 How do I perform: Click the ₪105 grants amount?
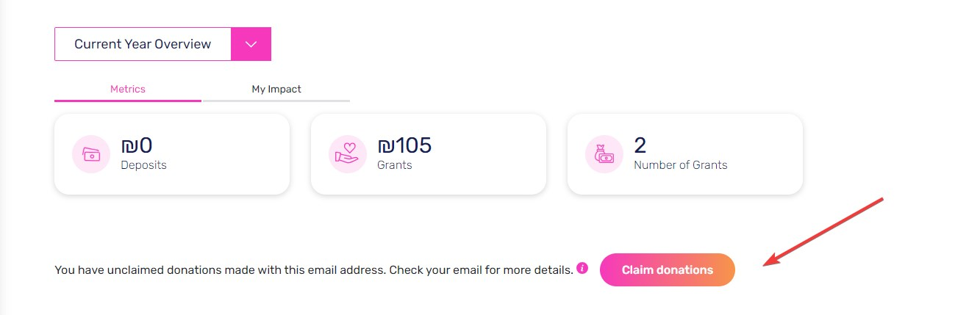pos(404,145)
